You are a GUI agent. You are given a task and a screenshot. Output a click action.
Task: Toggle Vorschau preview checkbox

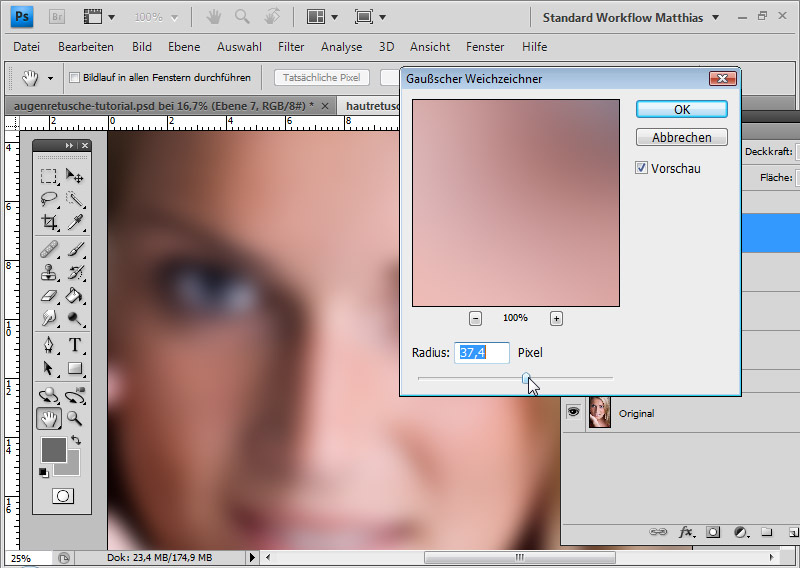[x=641, y=167]
